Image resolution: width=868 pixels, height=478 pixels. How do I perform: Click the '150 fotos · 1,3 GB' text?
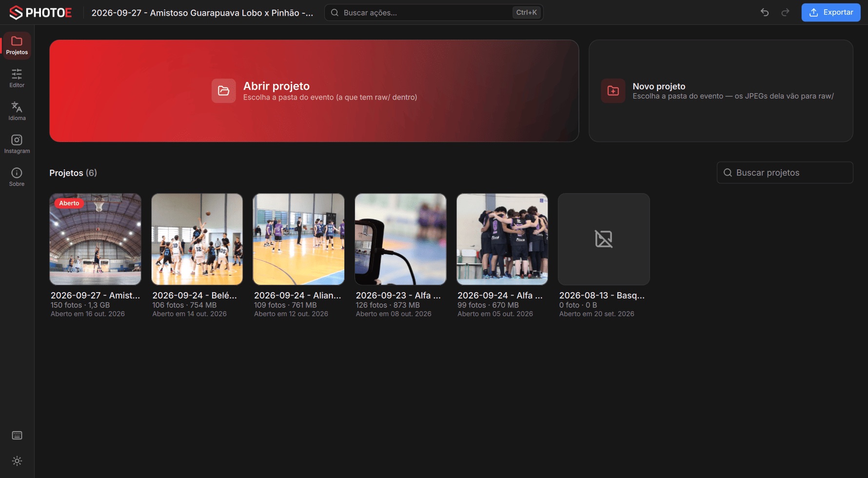coord(80,305)
